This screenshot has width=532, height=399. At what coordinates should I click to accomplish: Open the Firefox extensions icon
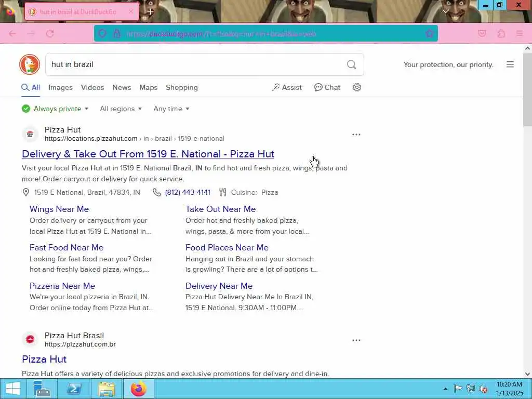click(x=501, y=34)
